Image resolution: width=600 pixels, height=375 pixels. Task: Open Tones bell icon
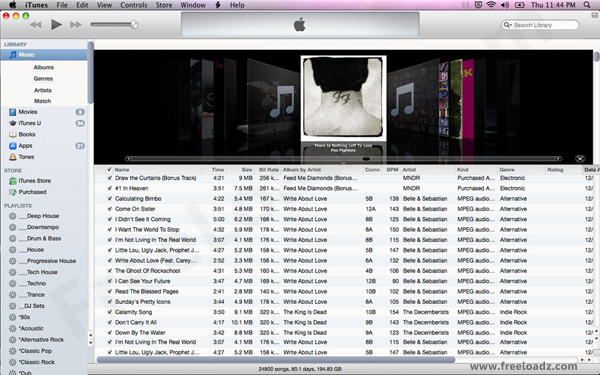click(13, 157)
